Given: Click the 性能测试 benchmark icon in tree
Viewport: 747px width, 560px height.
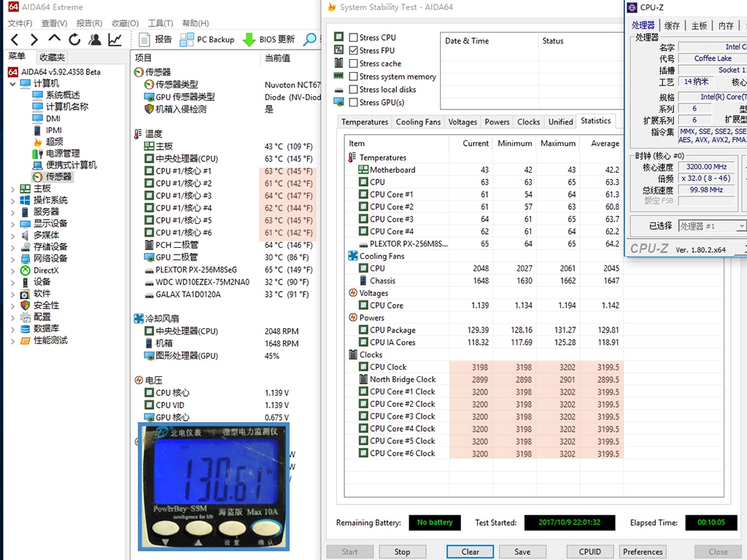Looking at the screenshot, I should pyautogui.click(x=26, y=341).
